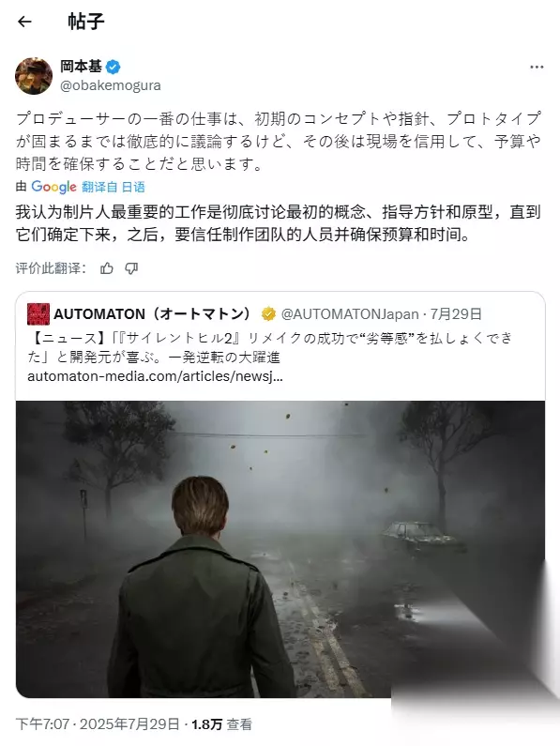Viewport: 560px width, 746px height.
Task: Open 岡本基 profile avatar
Action: coord(34,76)
